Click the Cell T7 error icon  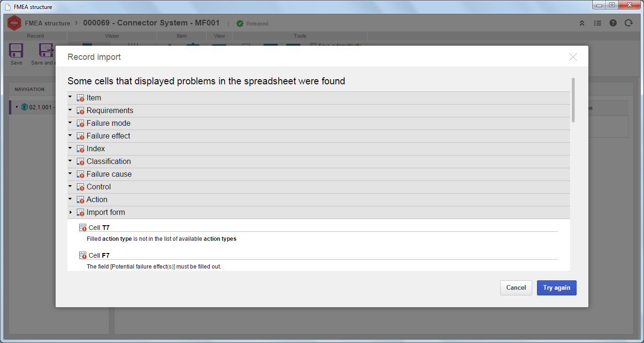point(83,228)
